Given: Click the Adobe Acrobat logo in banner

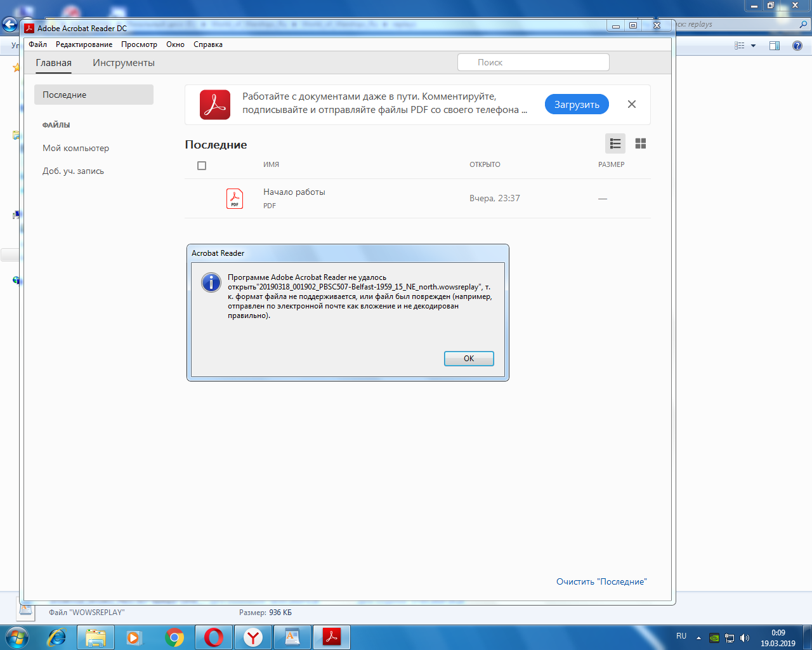Looking at the screenshot, I should tap(215, 104).
